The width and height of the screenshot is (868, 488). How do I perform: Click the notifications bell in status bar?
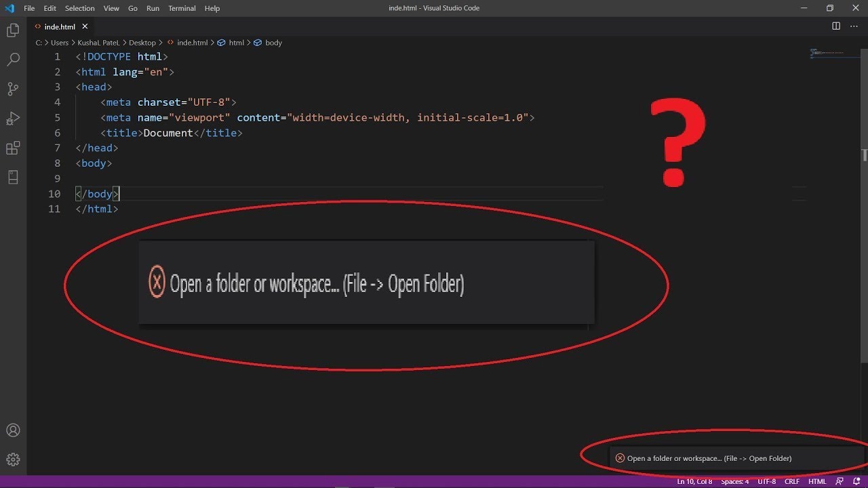[856, 481]
